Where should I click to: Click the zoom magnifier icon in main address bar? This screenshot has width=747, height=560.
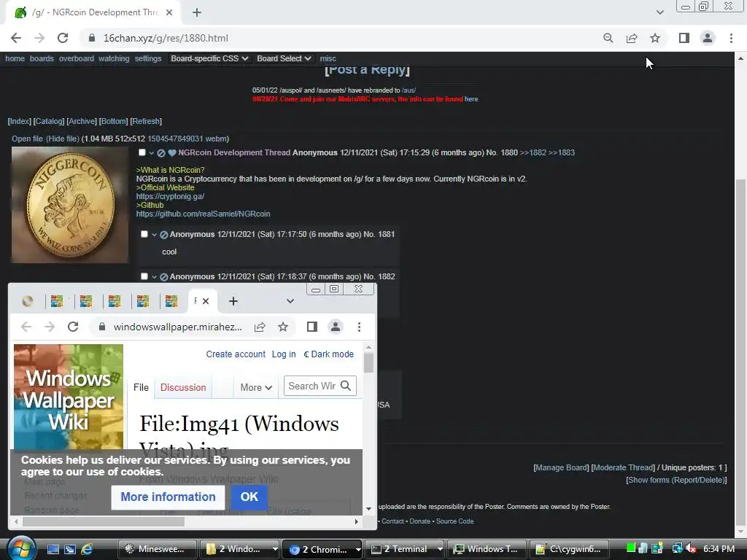tap(608, 38)
